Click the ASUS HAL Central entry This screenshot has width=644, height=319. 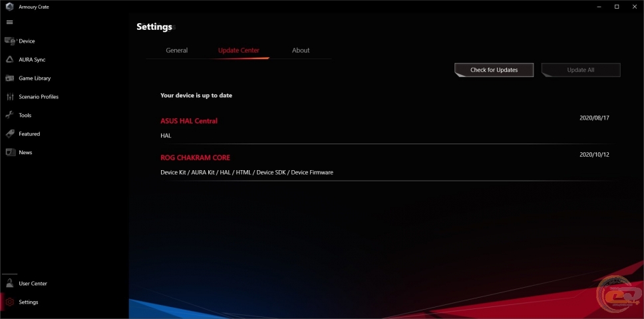pos(189,121)
